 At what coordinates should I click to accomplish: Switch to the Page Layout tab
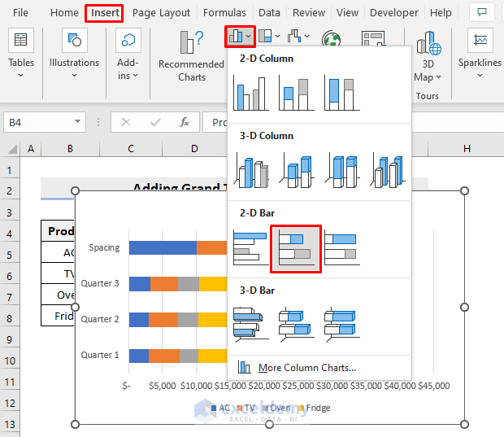coord(161,12)
